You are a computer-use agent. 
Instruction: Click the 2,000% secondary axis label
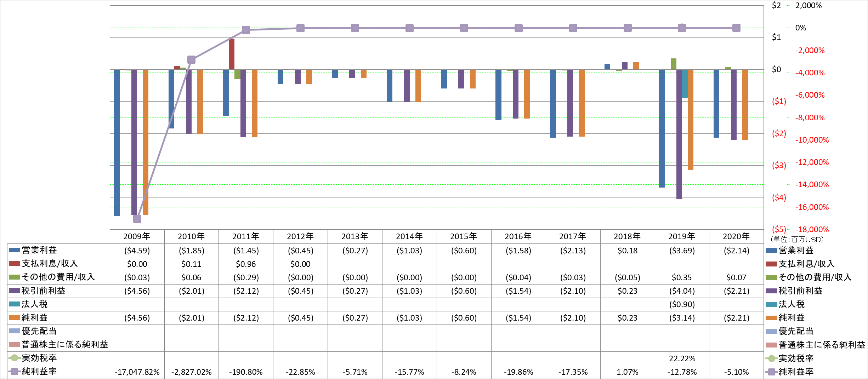[x=809, y=5]
